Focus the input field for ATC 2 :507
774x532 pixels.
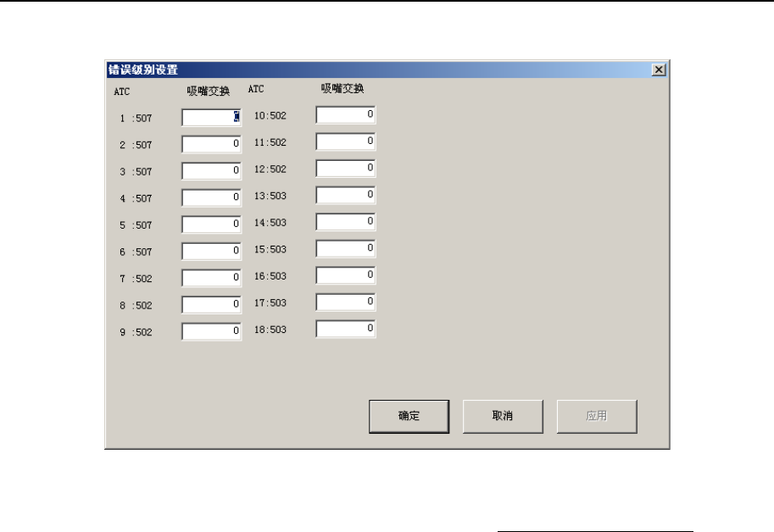211,145
